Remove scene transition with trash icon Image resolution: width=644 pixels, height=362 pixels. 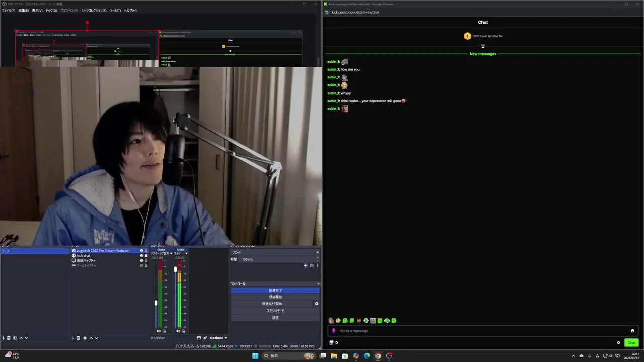point(311,265)
